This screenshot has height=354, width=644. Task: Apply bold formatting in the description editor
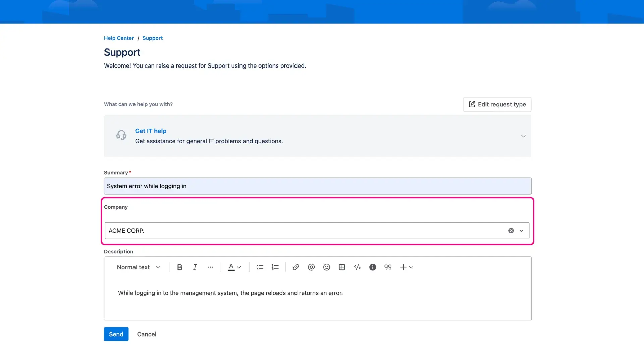tap(179, 267)
